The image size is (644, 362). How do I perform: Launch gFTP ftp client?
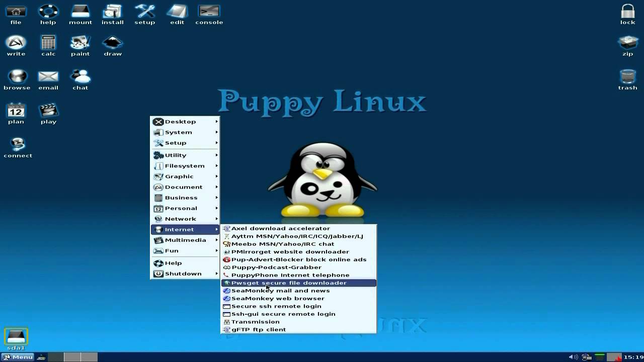tap(299, 330)
